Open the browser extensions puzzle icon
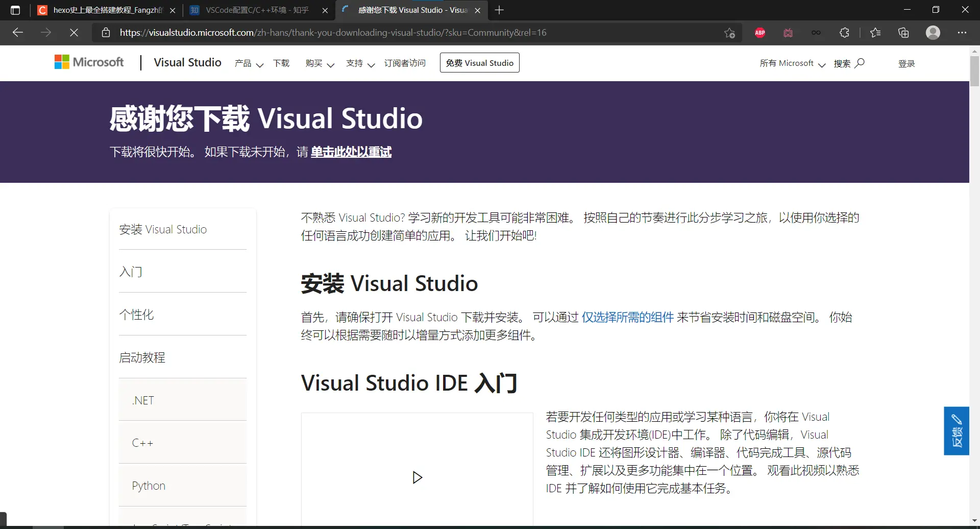The height and width of the screenshot is (529, 980). point(844,33)
